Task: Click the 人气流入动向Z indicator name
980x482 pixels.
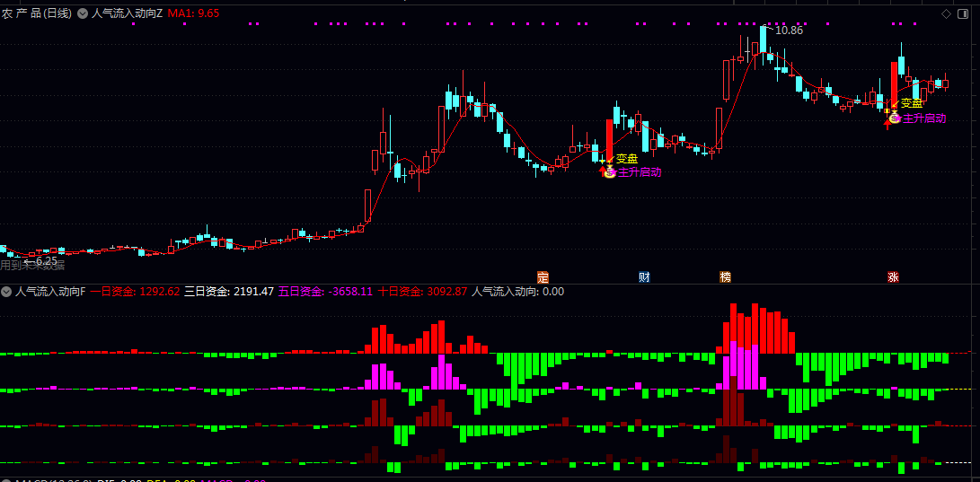Action: tap(128, 13)
